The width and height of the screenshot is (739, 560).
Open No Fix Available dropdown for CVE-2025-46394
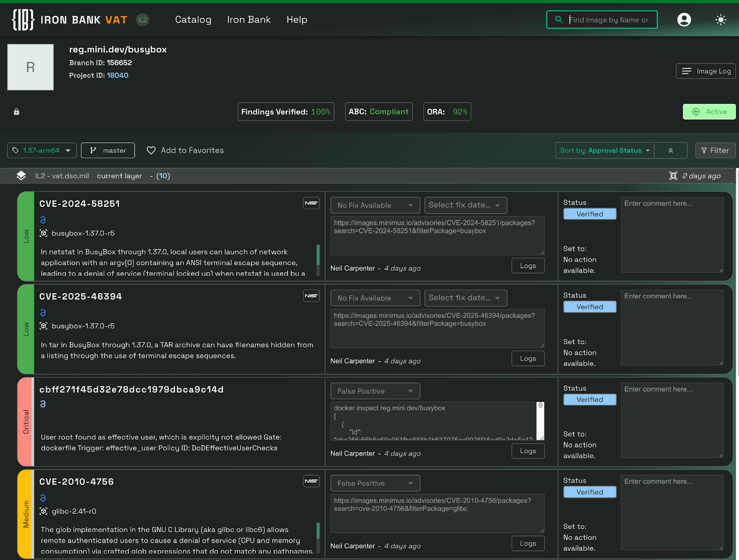(x=375, y=298)
